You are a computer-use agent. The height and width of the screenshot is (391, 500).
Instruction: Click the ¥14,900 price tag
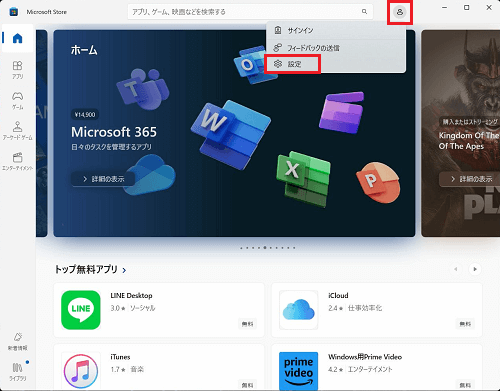coord(85,115)
